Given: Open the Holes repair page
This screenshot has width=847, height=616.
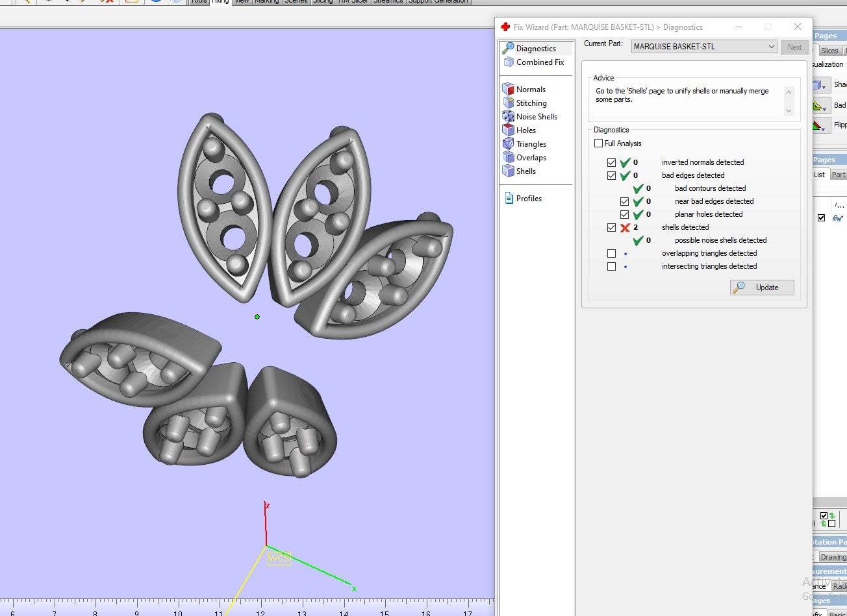Looking at the screenshot, I should pos(525,130).
